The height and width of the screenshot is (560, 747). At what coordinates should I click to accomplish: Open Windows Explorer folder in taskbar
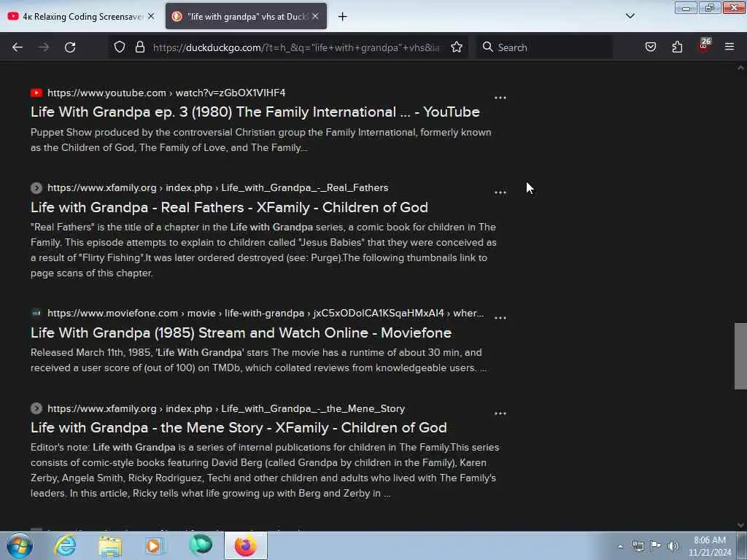110,545
